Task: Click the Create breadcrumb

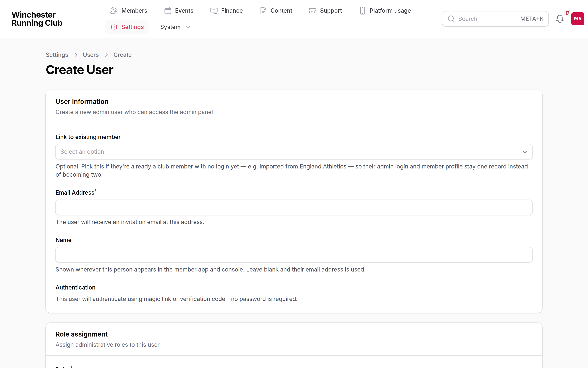Action: [x=122, y=55]
